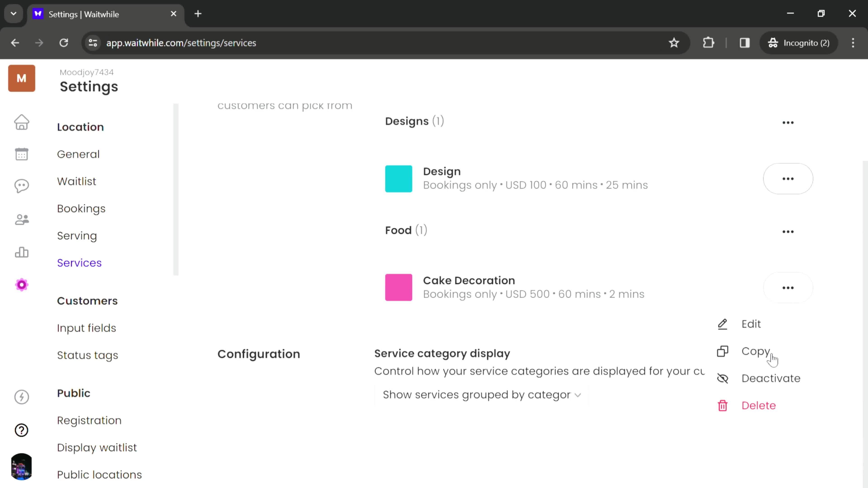Open the home icon in left sidebar
868x488 pixels.
click(x=21, y=122)
